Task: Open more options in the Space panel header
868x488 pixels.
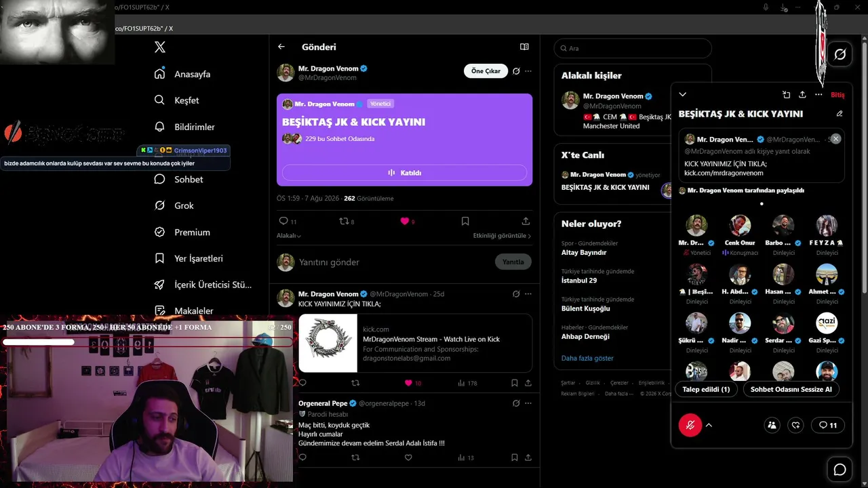Action: 818,95
